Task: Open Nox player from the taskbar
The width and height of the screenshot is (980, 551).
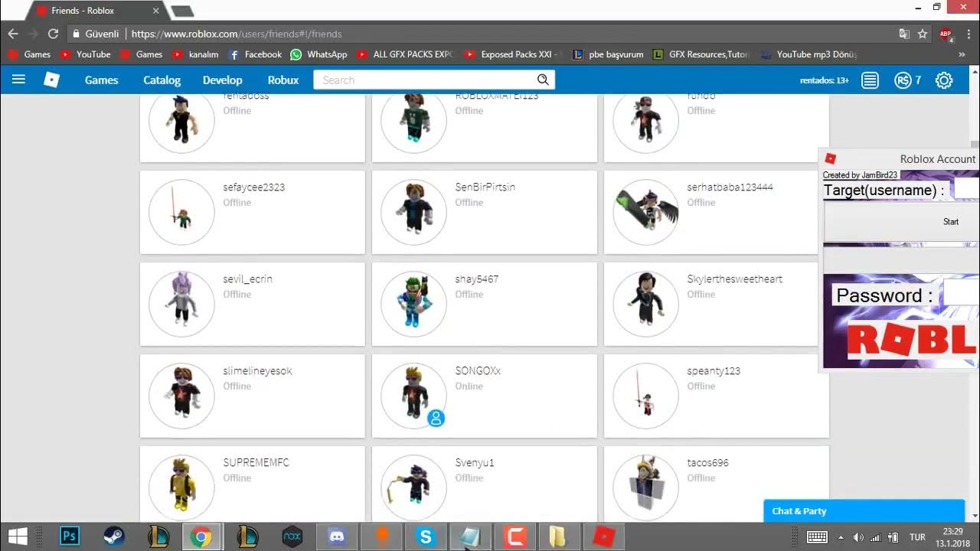Action: coord(292,536)
